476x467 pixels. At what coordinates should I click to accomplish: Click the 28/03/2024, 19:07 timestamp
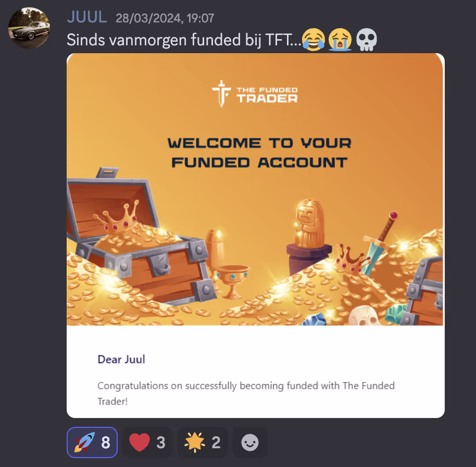pos(165,18)
